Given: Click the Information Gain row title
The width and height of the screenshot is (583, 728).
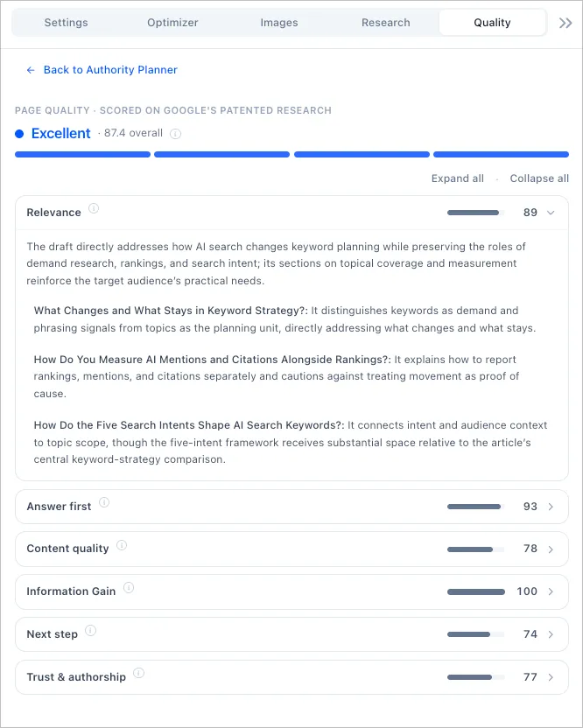Looking at the screenshot, I should pos(71,591).
